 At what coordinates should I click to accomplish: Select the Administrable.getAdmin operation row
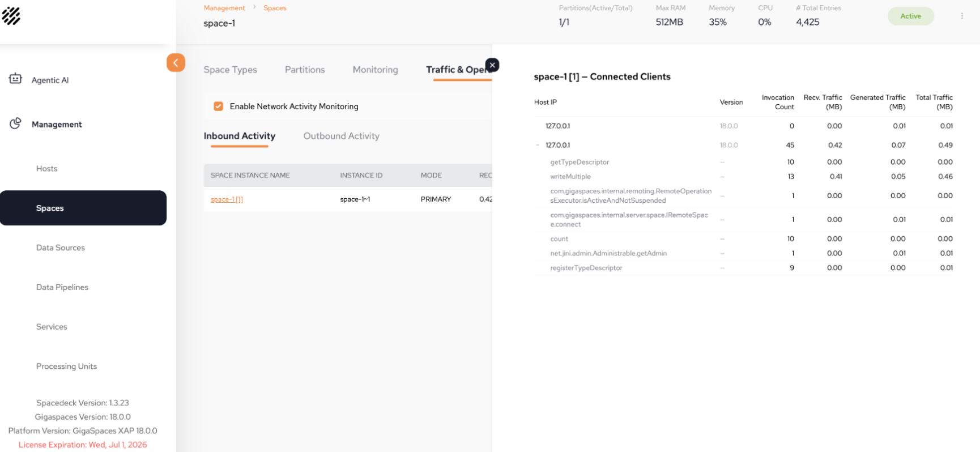tap(743, 253)
